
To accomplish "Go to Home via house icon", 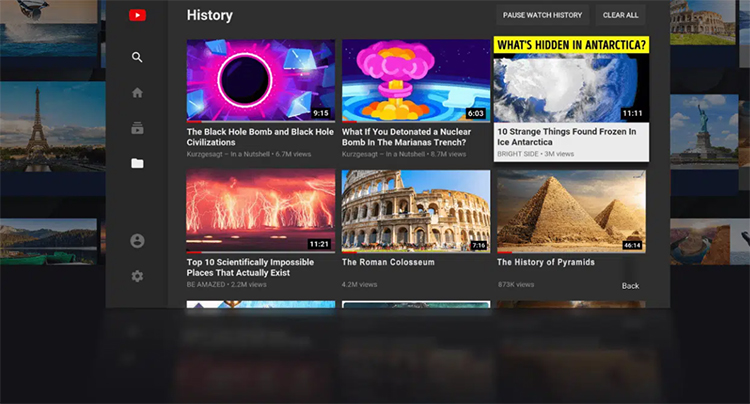I will click(x=137, y=93).
